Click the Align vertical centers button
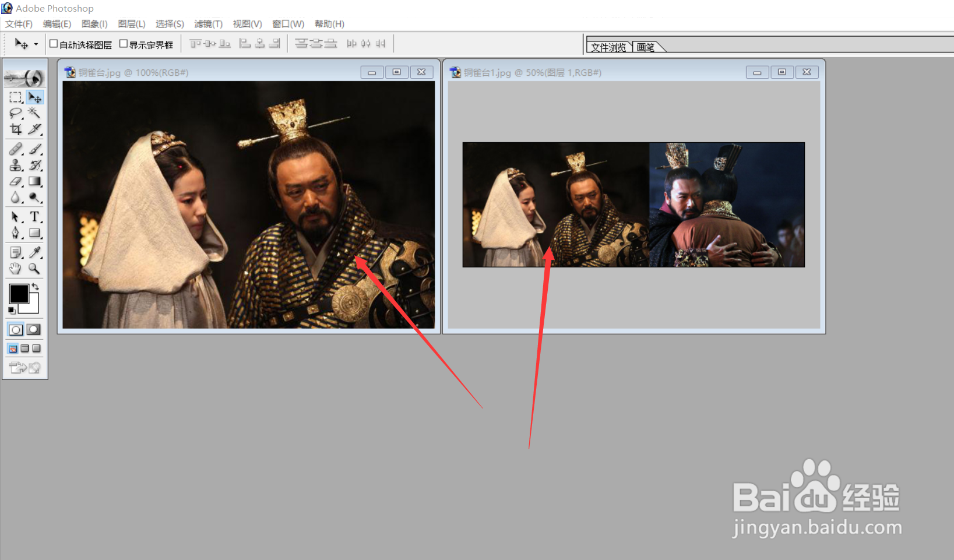Image resolution: width=954 pixels, height=560 pixels. pos(210,44)
